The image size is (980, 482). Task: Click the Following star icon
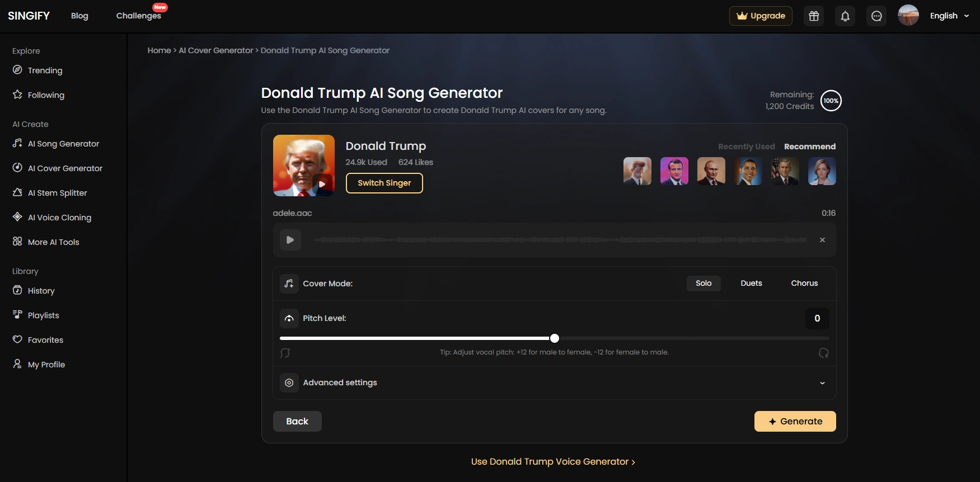(x=17, y=94)
